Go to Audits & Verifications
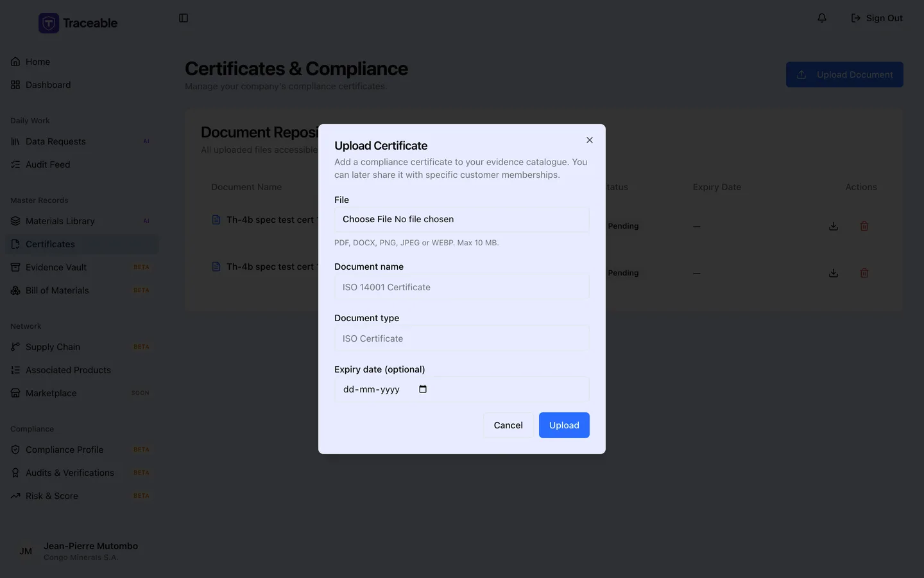This screenshot has width=924, height=578. click(81, 473)
